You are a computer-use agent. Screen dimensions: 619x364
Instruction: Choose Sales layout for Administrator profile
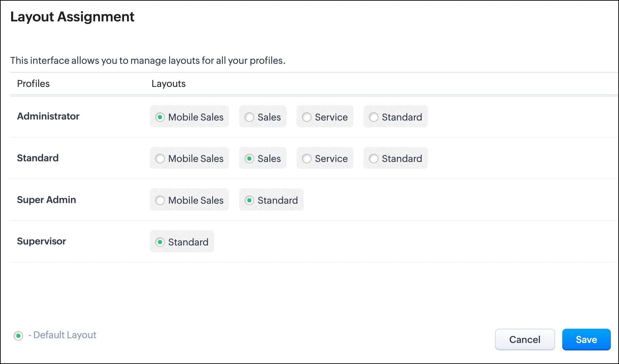pyautogui.click(x=249, y=117)
